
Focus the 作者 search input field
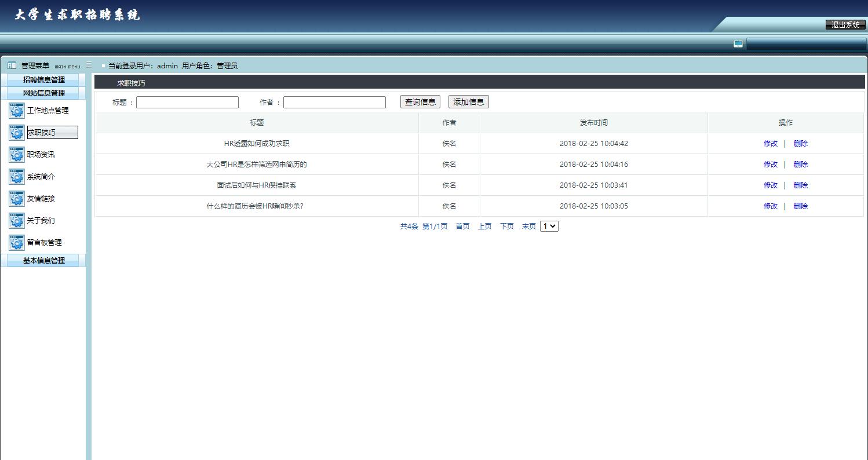pyautogui.click(x=334, y=103)
